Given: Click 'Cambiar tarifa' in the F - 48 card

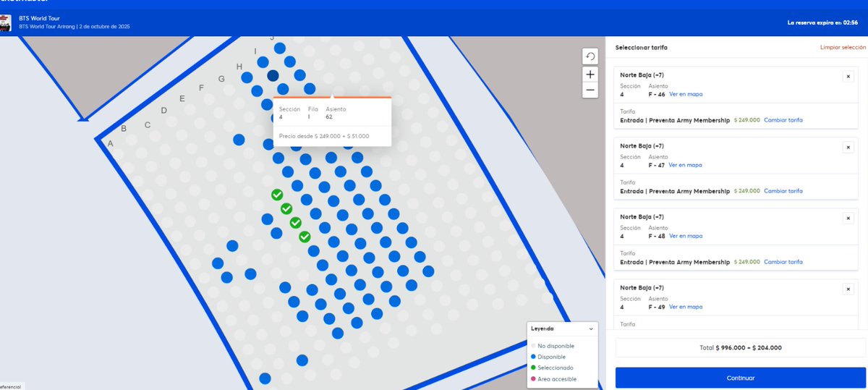Looking at the screenshot, I should [783, 262].
